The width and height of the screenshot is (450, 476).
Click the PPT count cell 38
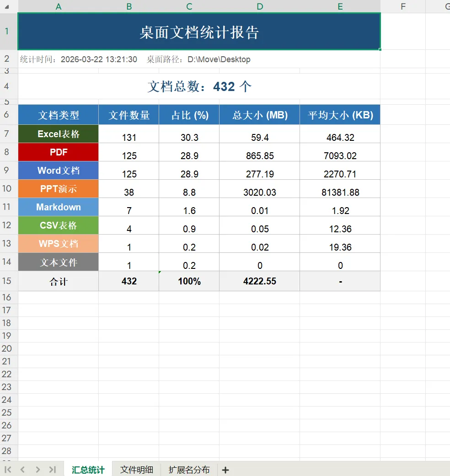coord(129,188)
